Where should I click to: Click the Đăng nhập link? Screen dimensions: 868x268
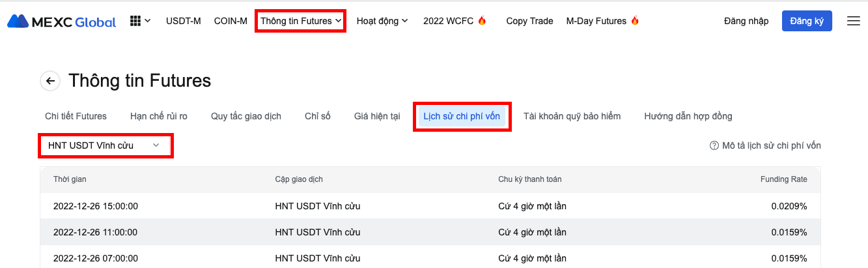point(746,21)
